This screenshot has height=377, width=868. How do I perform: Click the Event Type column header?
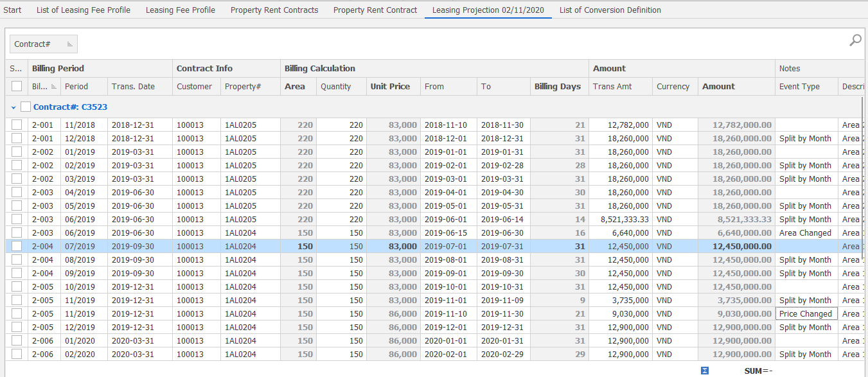point(799,87)
